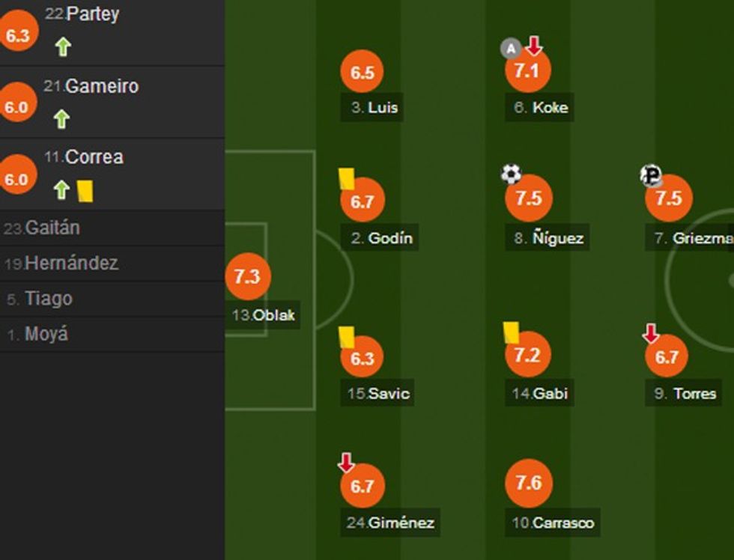Select Hernández in the bench list
734x560 pixels.
[71, 264]
